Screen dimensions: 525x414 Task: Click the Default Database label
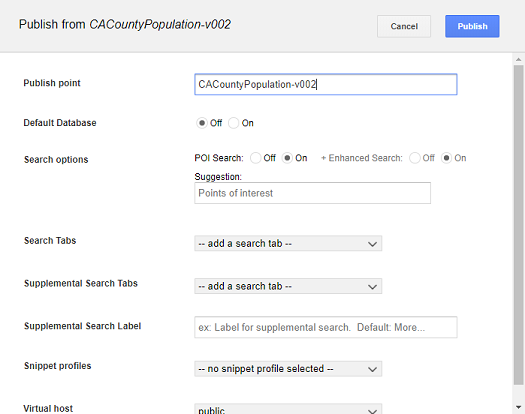pyautogui.click(x=60, y=123)
